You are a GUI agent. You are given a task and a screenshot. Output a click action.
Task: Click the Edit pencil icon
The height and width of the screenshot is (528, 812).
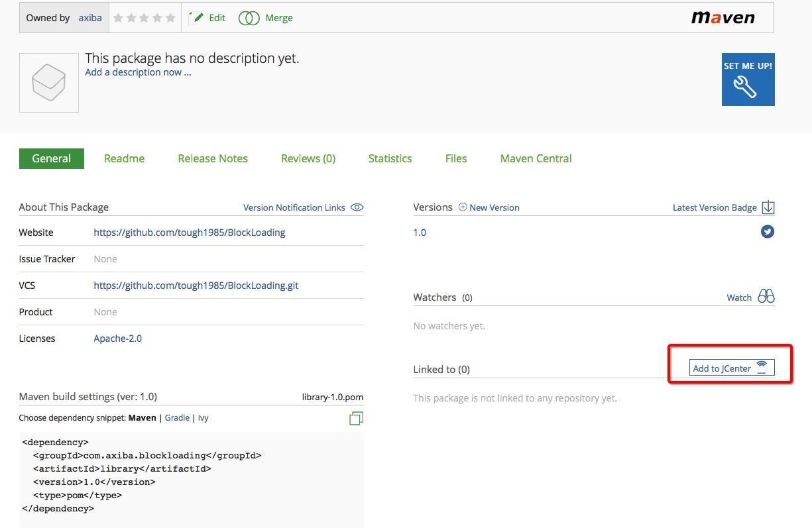click(x=196, y=18)
